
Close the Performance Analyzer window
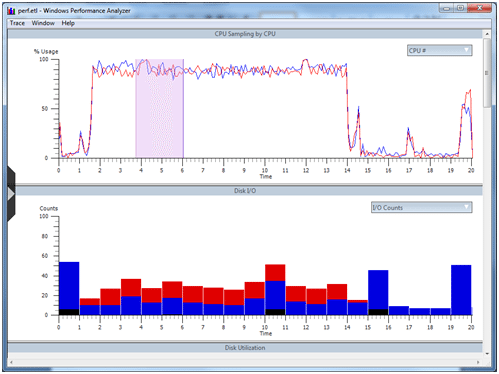tap(479, 8)
